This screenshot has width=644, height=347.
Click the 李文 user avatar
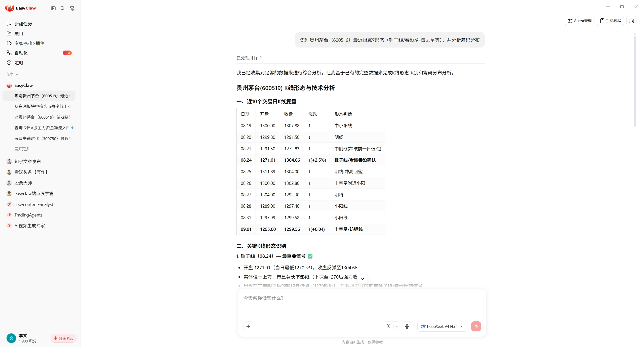pyautogui.click(x=11, y=338)
